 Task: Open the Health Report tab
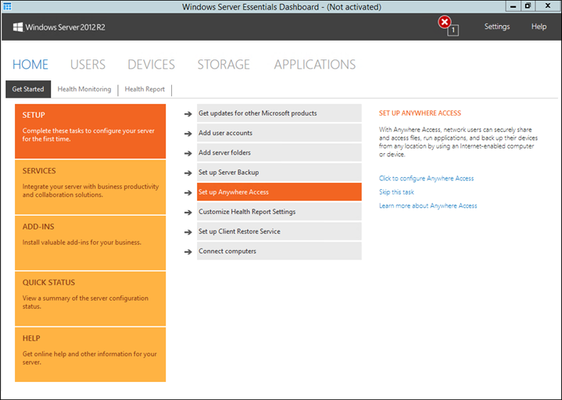(145, 89)
